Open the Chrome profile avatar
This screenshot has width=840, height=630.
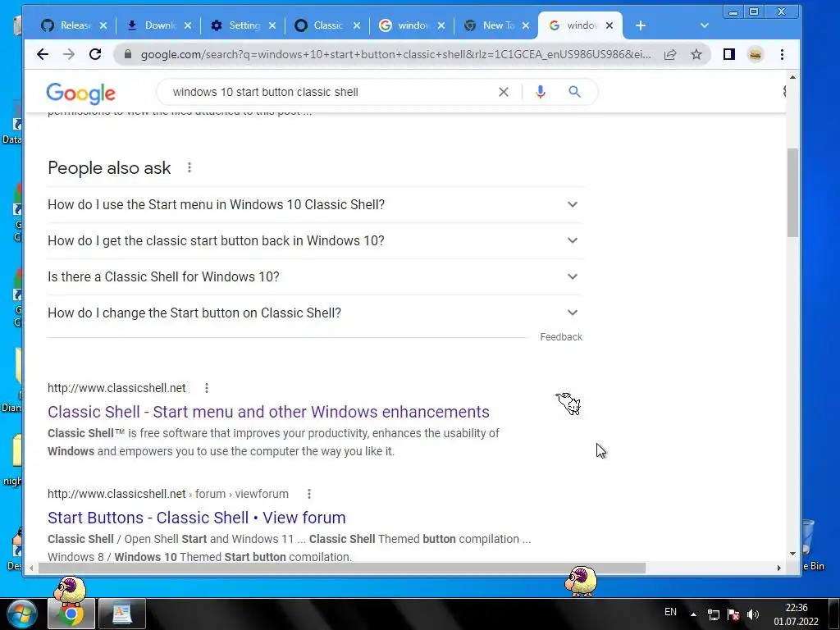pos(756,54)
